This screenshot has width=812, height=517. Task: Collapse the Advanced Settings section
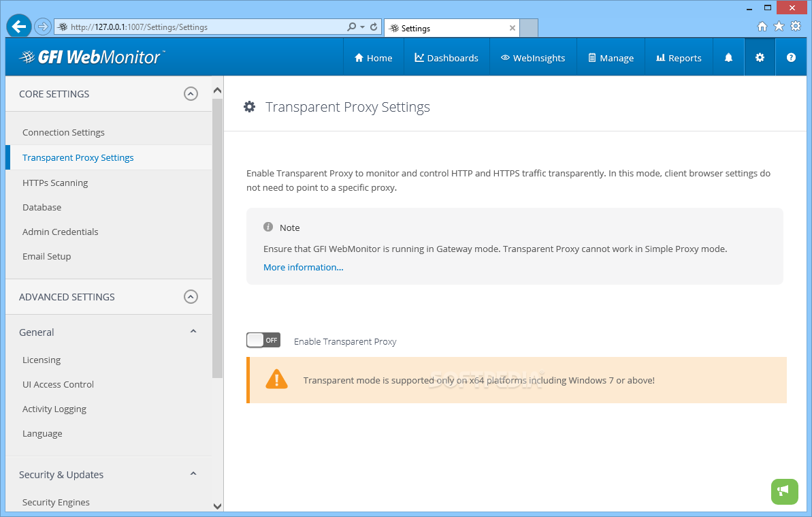pyautogui.click(x=191, y=297)
